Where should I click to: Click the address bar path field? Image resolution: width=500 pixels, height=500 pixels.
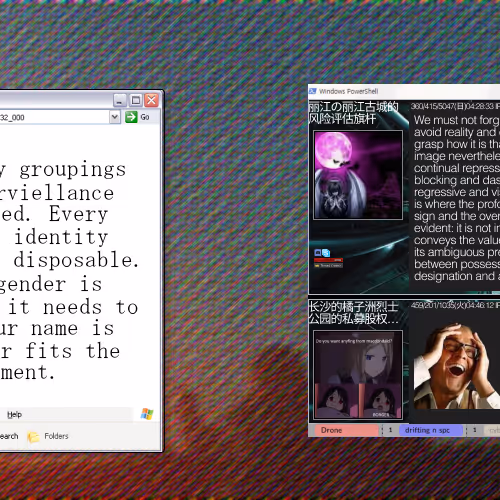tap(55, 117)
